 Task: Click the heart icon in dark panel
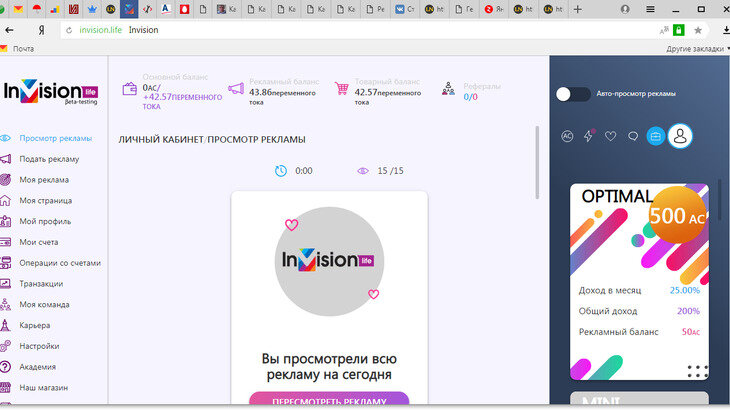(x=610, y=136)
